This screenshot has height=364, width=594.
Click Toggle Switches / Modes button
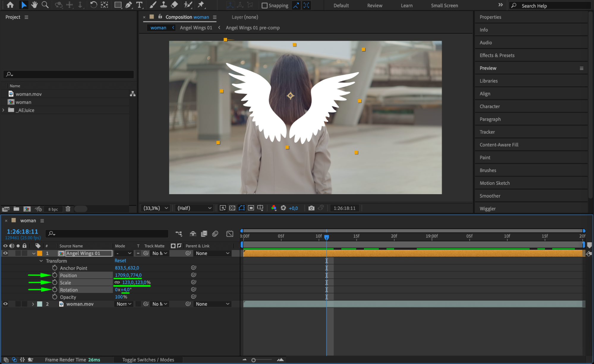tap(148, 360)
